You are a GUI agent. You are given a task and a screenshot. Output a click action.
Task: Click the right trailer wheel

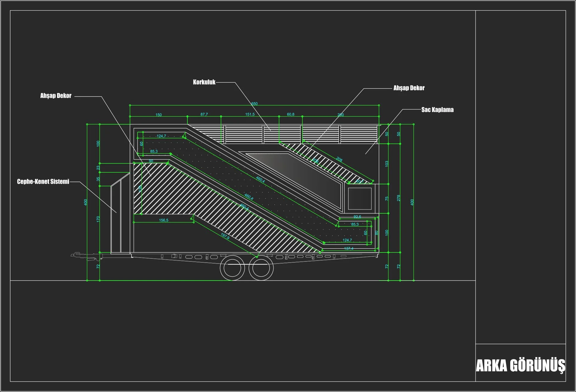tap(261, 268)
